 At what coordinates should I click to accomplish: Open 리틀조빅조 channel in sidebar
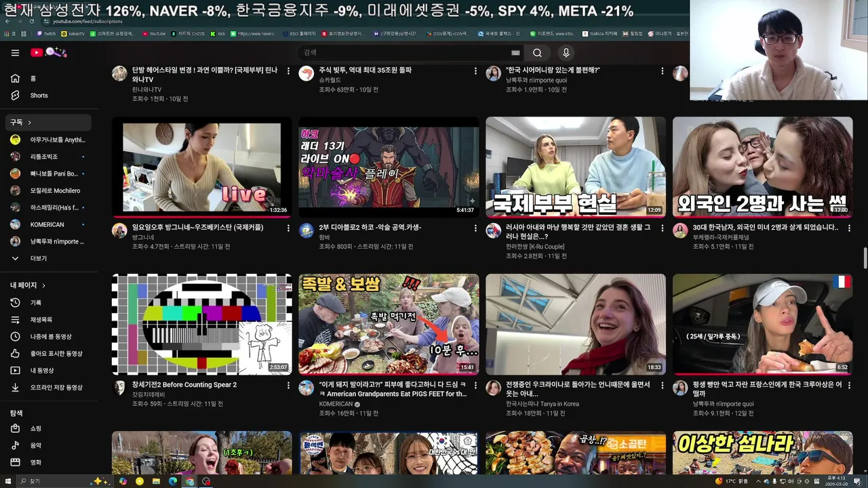(49, 157)
